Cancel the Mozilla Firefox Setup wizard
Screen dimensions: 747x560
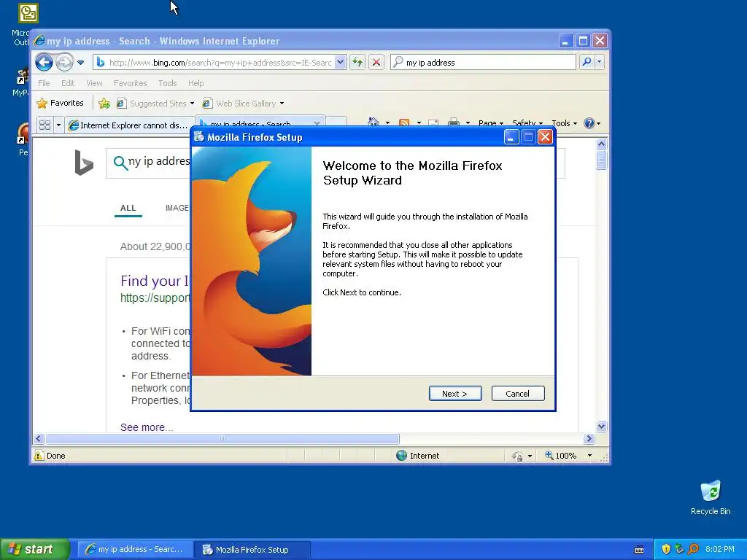click(x=517, y=393)
